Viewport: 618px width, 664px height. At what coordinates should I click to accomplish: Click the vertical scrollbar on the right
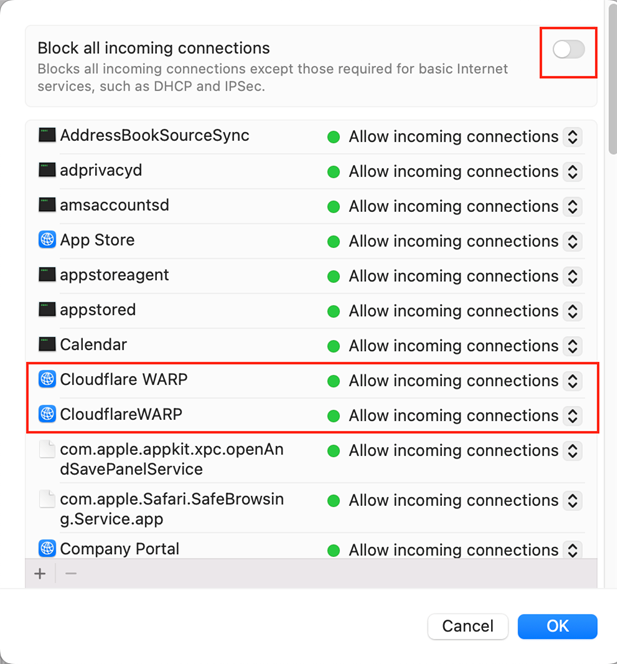[611, 80]
